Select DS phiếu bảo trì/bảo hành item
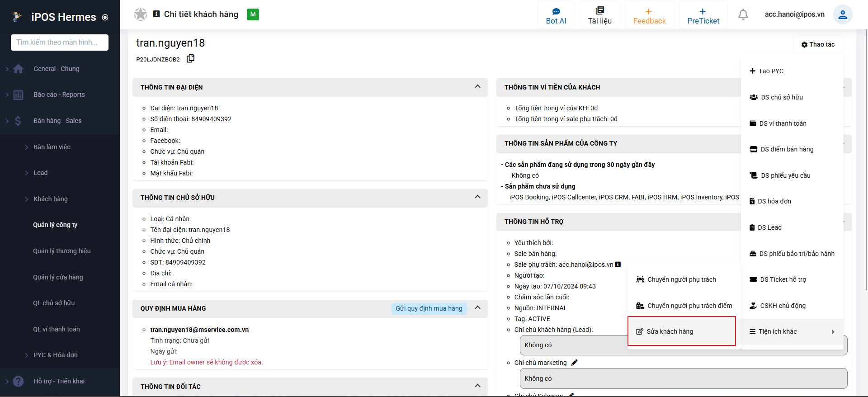Viewport: 868px width, 397px height. (792, 254)
